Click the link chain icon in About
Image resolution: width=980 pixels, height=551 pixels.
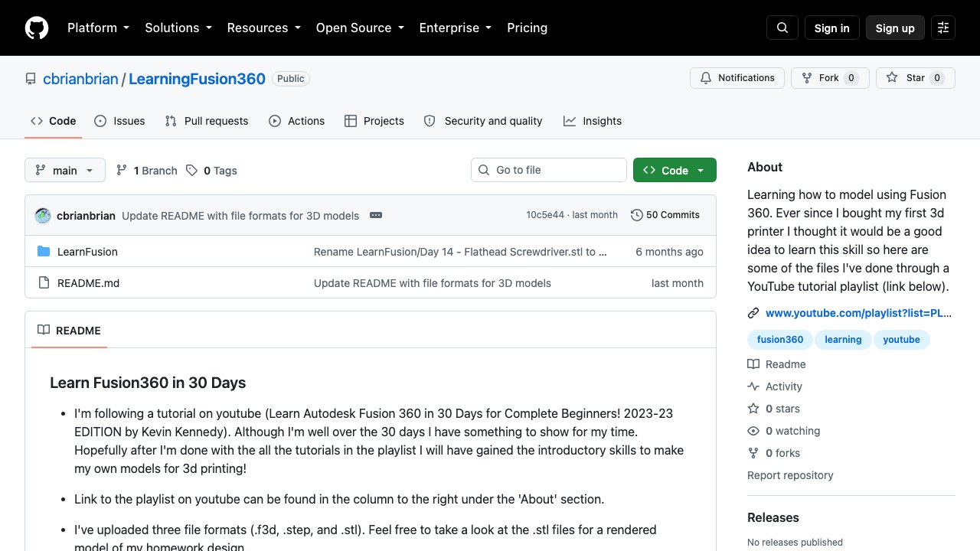[753, 313]
